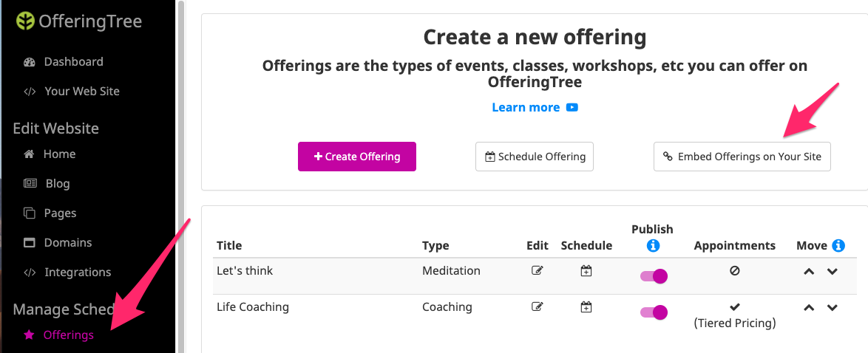Move Life Coaching offering down
The image size is (868, 353).
(x=832, y=307)
